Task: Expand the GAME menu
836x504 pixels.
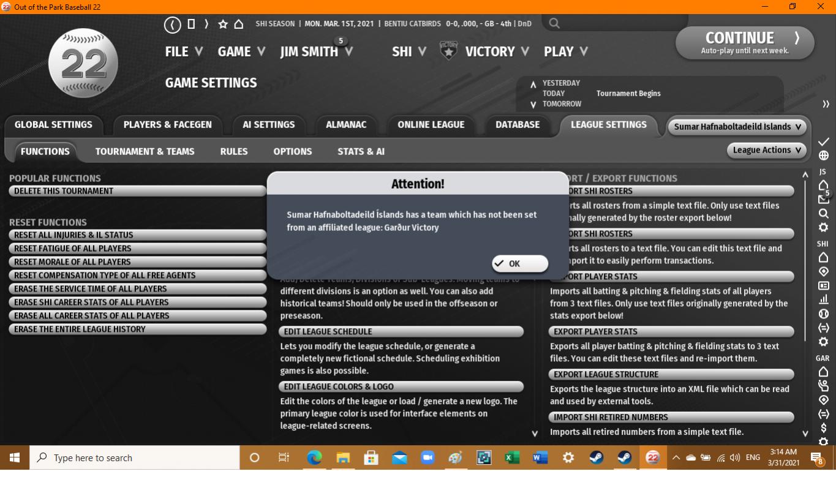Action: (241, 51)
